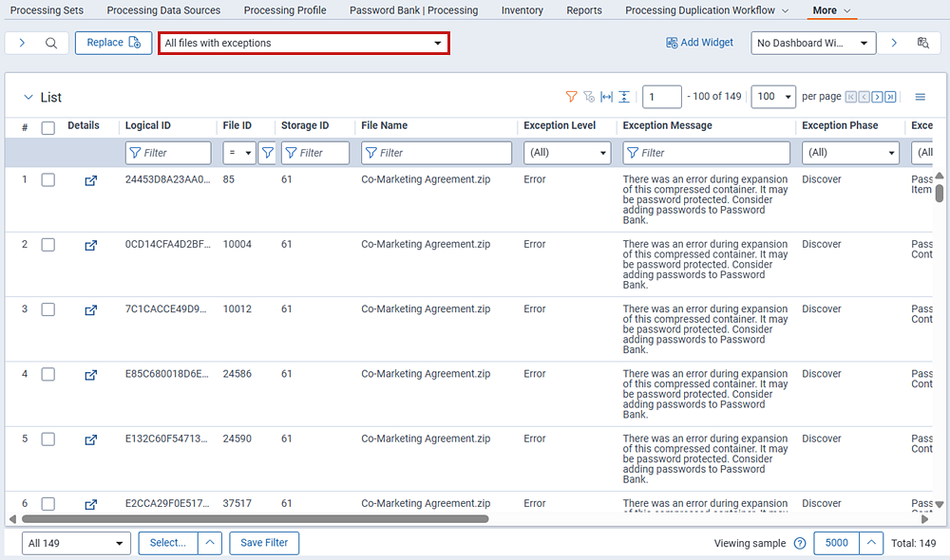The width and height of the screenshot is (950, 560).
Task: Expand the Select... button arrow
Action: click(x=210, y=543)
